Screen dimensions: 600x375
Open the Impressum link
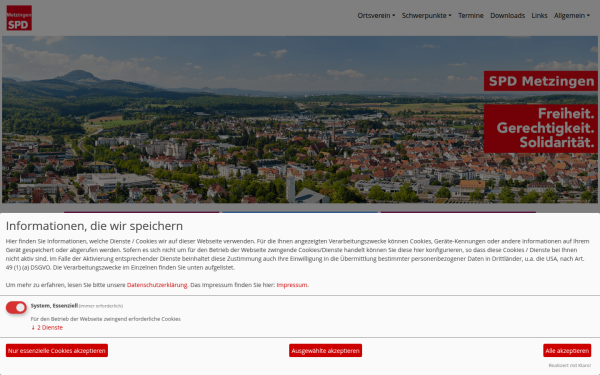point(292,285)
